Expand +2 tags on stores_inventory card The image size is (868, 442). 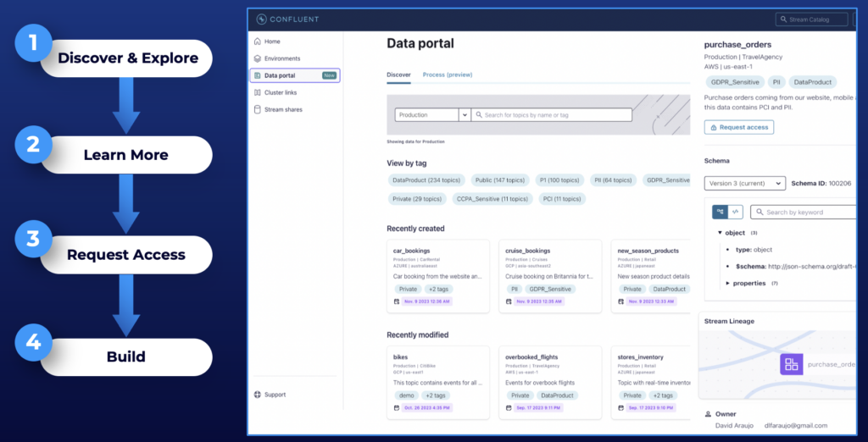662,395
